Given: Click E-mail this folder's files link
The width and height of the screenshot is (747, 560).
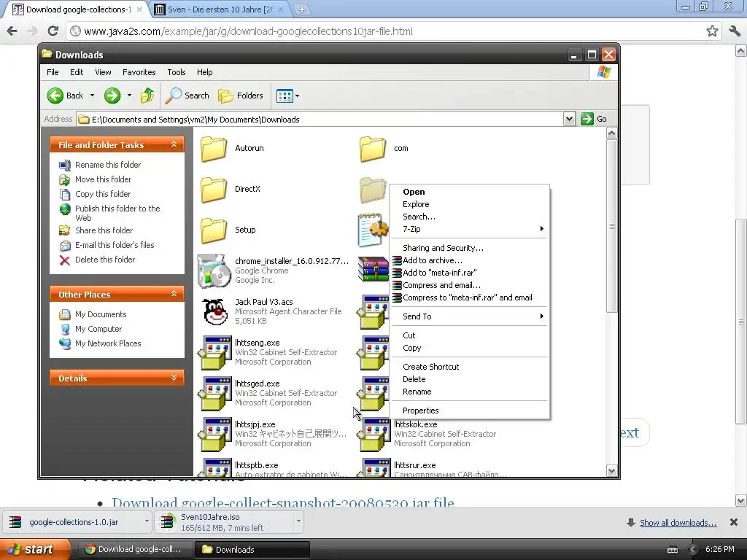Looking at the screenshot, I should [115, 245].
